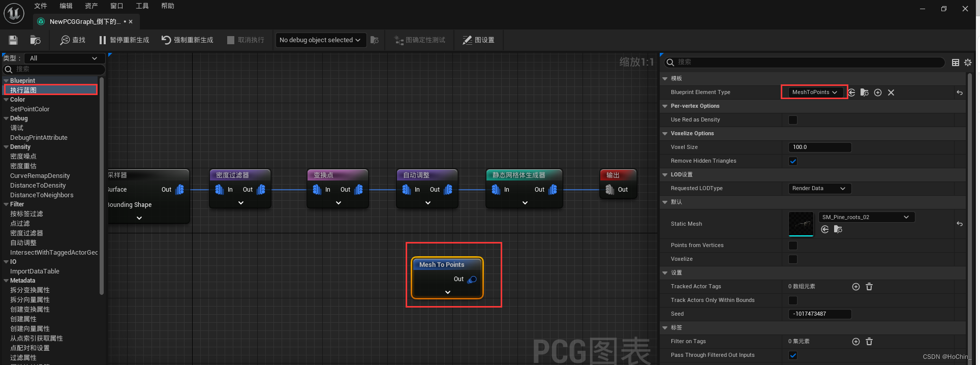Image resolution: width=980 pixels, height=365 pixels.
Task: Click the save graph disk icon
Action: pyautogui.click(x=13, y=40)
